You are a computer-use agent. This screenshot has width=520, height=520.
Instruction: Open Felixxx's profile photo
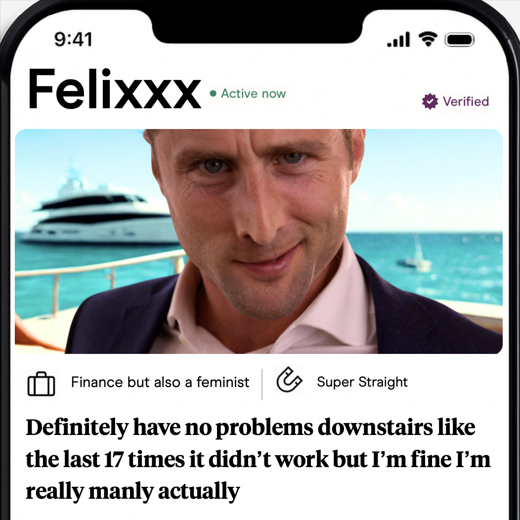tap(259, 241)
